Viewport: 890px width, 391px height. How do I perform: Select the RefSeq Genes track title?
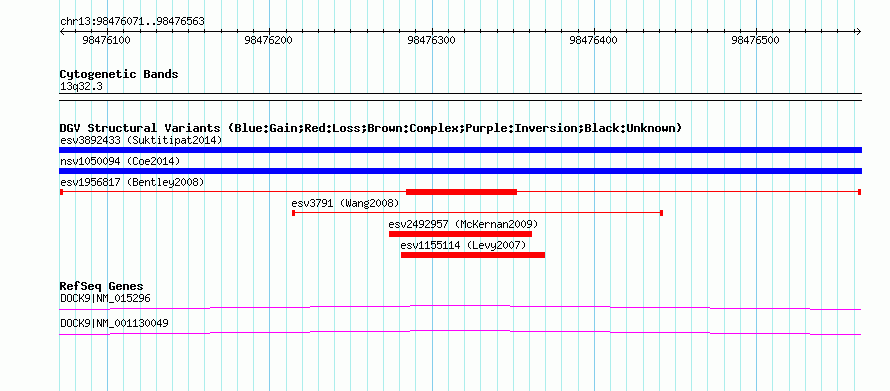(x=102, y=287)
